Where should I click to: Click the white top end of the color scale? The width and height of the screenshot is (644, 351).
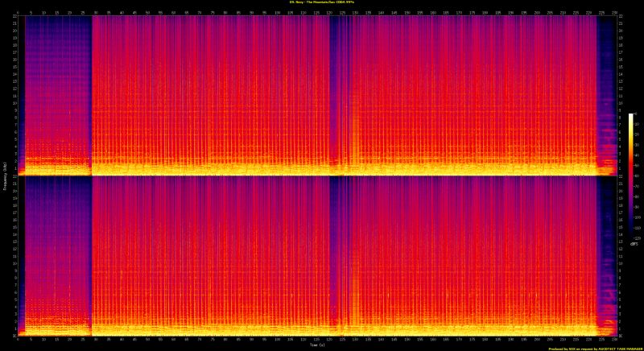click(x=631, y=117)
